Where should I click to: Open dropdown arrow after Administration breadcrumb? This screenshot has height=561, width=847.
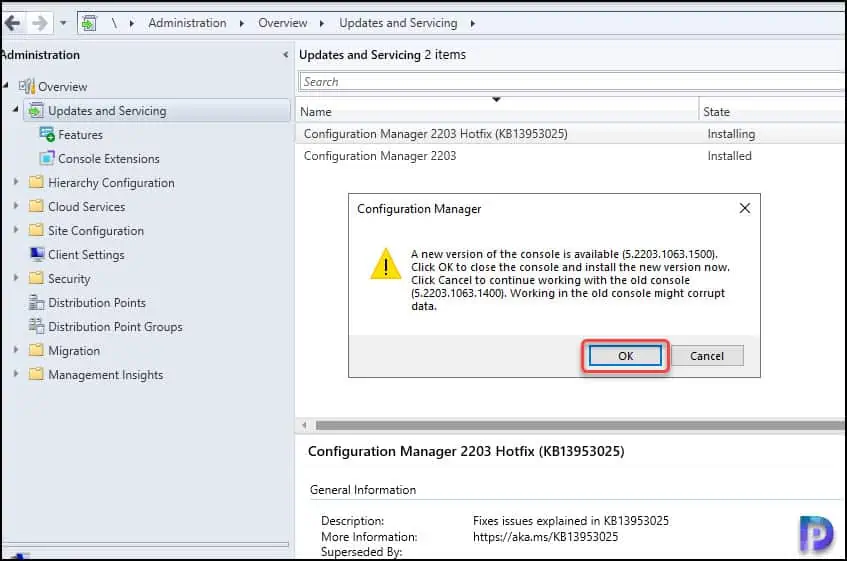[x=241, y=23]
